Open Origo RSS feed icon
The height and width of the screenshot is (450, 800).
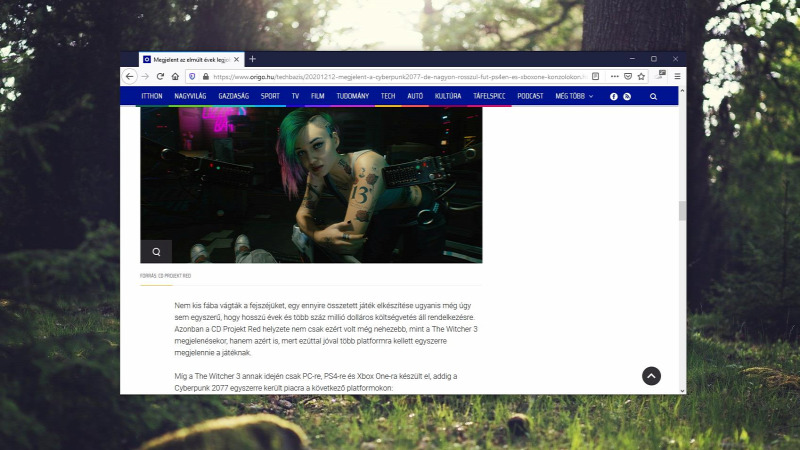(627, 96)
